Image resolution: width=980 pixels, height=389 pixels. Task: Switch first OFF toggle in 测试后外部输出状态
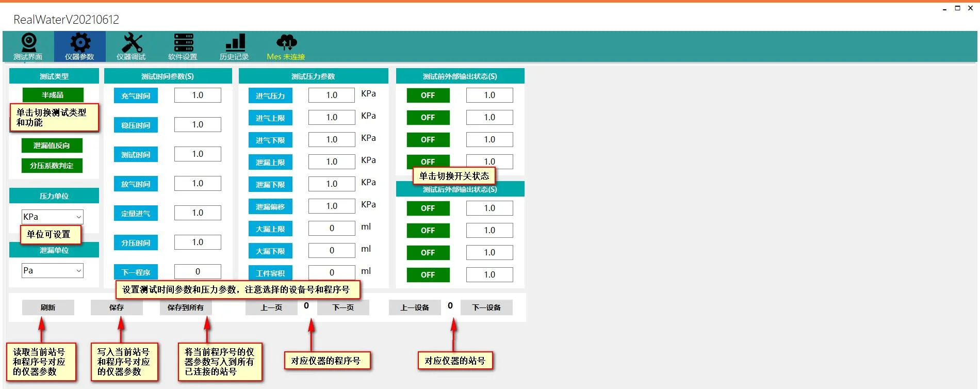pos(428,208)
